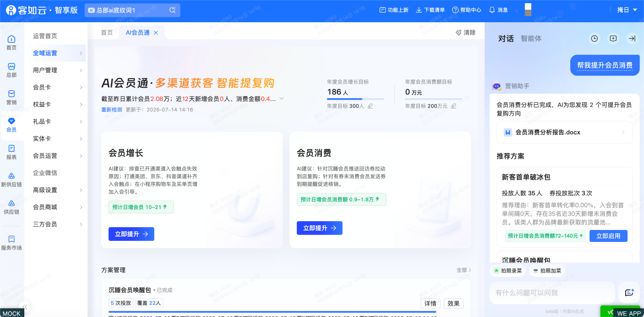Expand summary text chevron after 消费金额
Image resolution: width=644 pixels, height=317 pixels.
(282, 99)
